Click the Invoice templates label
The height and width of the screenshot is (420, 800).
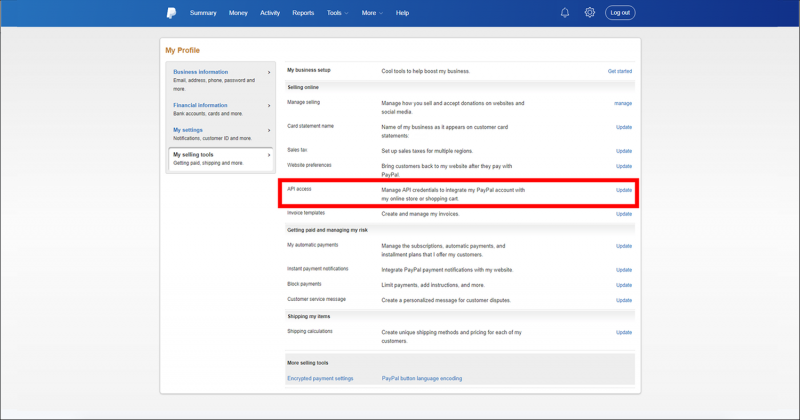point(306,213)
